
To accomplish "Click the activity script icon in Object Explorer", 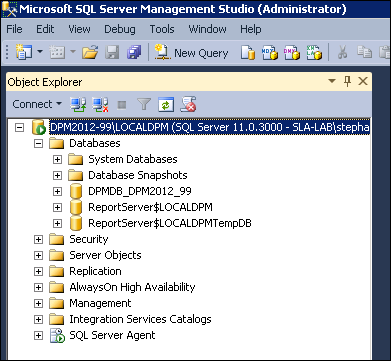I will tap(188, 104).
